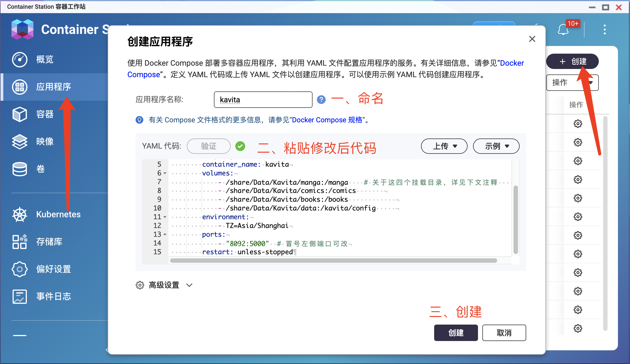
Task: Click the YAML editor vertical scrollbar
Action: point(516,219)
